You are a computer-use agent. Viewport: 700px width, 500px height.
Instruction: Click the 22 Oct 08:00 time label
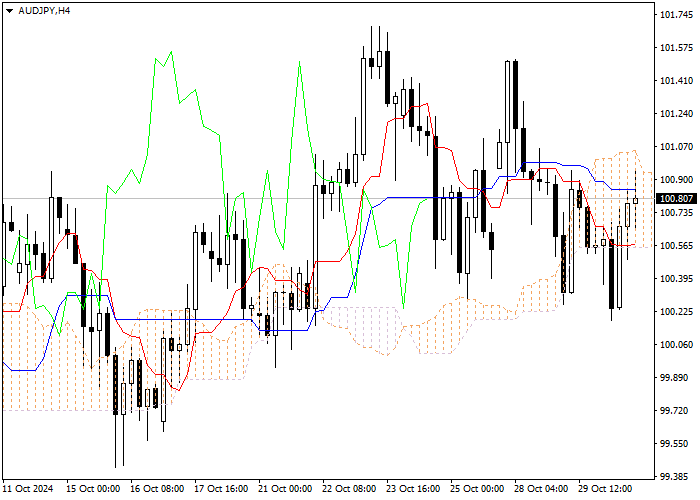[349, 489]
